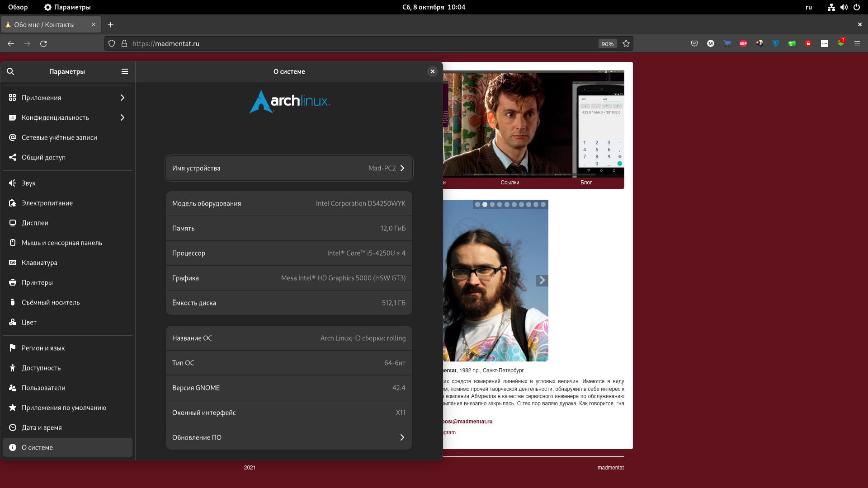Click the power icon in top bar
The width and height of the screenshot is (868, 488).
857,7
